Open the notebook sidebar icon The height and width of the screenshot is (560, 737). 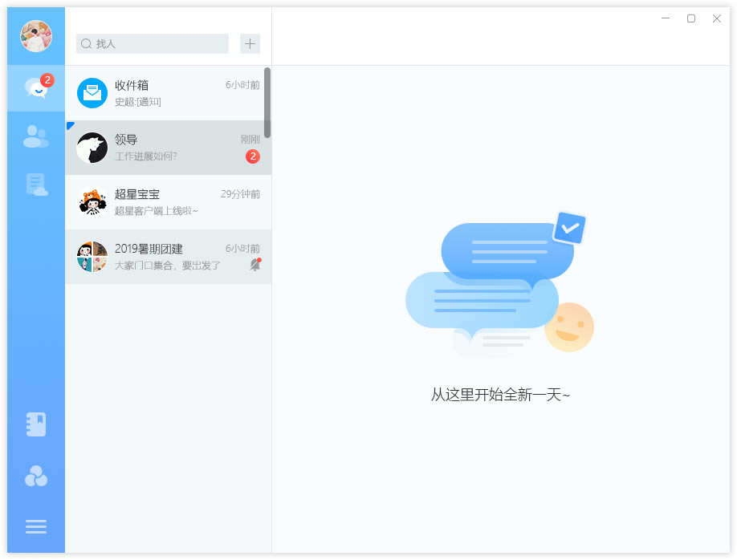pyautogui.click(x=36, y=424)
